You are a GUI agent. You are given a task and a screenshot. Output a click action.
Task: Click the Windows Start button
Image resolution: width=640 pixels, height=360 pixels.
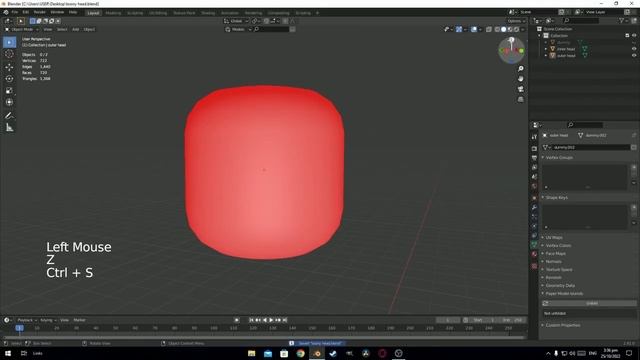pos(8,353)
